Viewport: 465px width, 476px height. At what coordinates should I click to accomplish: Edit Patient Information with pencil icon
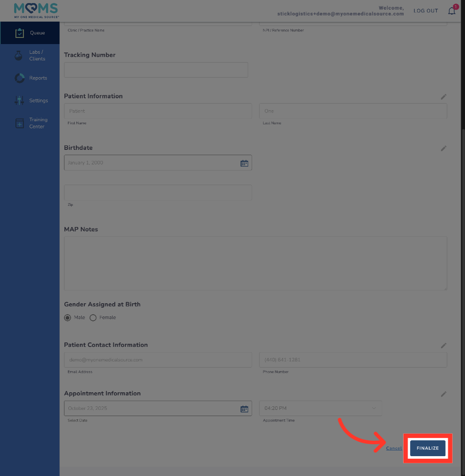click(x=443, y=97)
